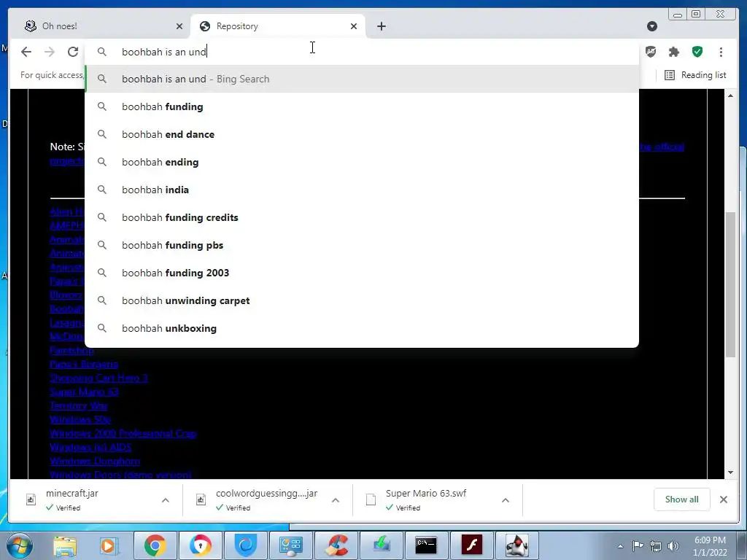Open the Extensions puzzle-piece menu
747x560 pixels.
[x=673, y=52]
